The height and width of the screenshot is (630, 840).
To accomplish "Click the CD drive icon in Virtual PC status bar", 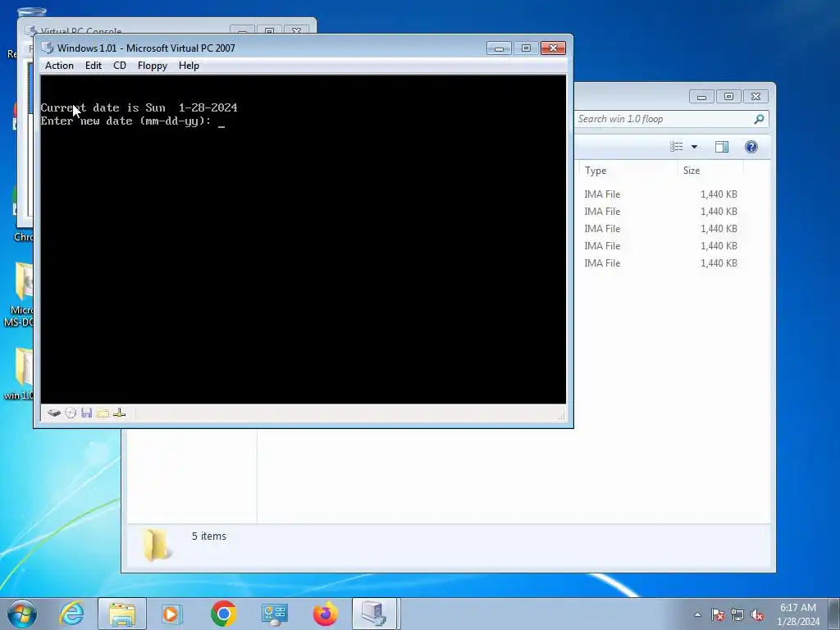I will pyautogui.click(x=71, y=413).
